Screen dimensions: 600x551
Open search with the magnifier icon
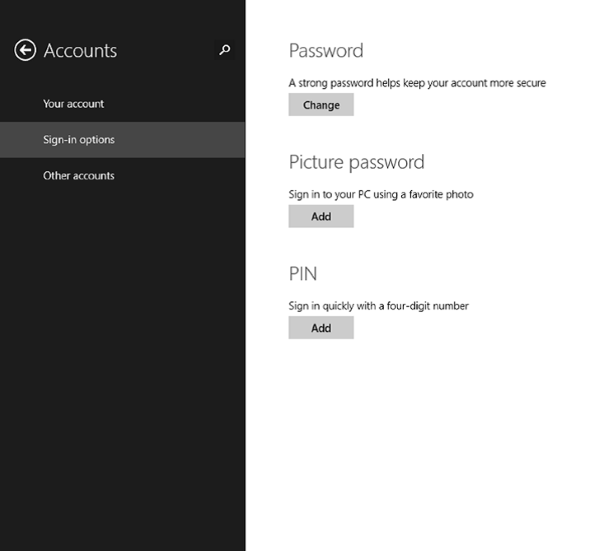(225, 50)
